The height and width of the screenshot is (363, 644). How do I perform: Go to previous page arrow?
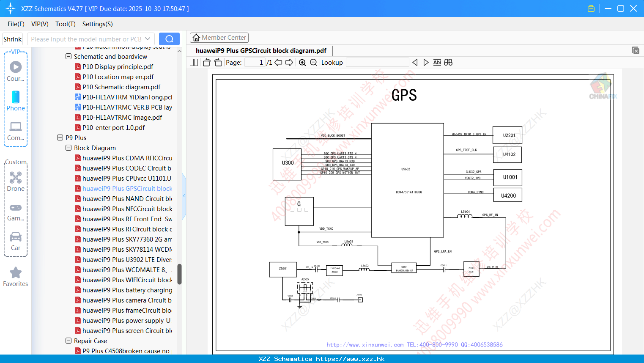pyautogui.click(x=278, y=63)
